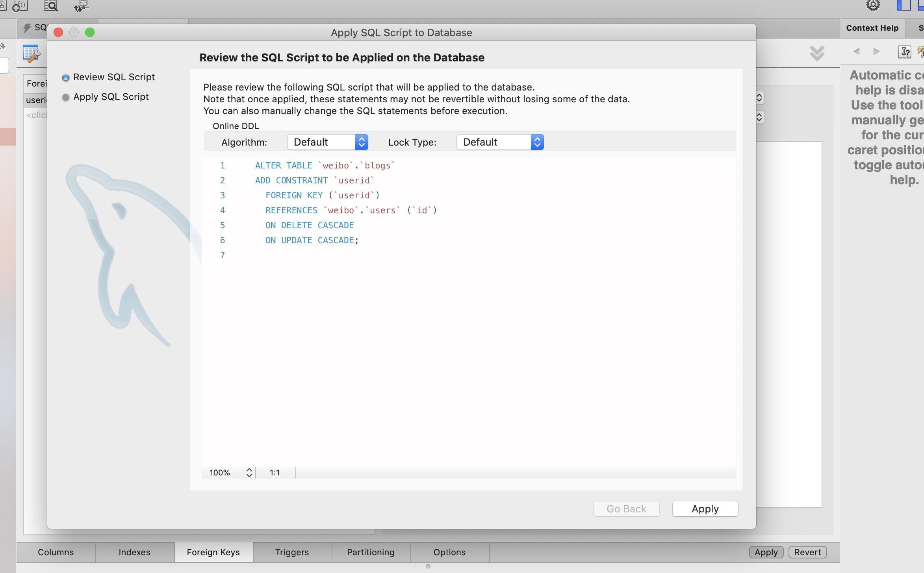Click the 100% zoom stepper
This screenshot has height=573, width=924.
tap(249, 473)
